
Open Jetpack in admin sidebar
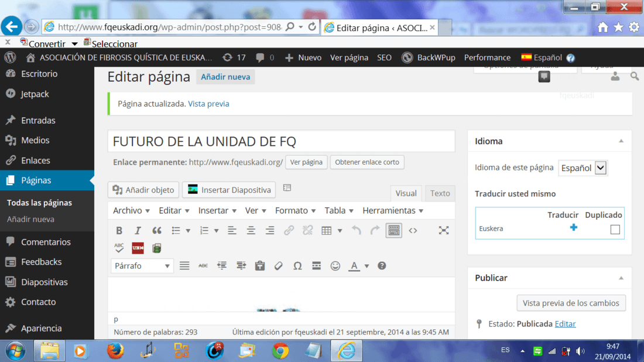click(x=35, y=94)
